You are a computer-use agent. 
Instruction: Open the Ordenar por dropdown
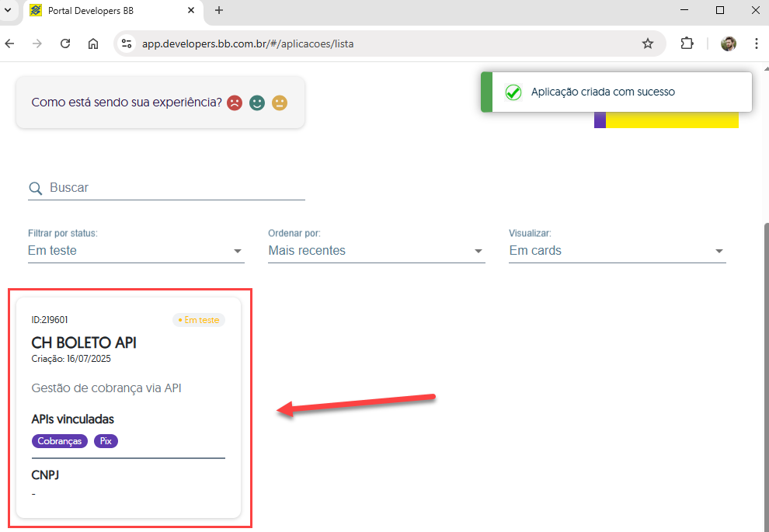[x=376, y=251]
